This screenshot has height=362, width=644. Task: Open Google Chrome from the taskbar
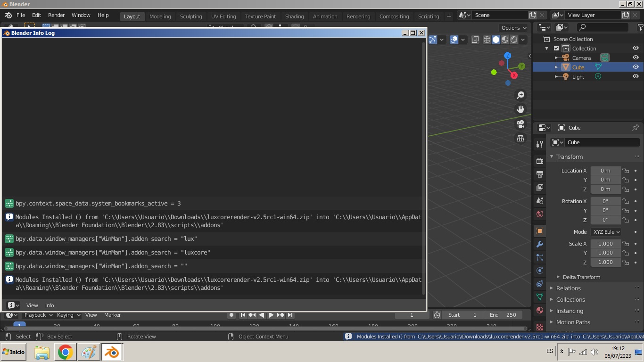pos(65,352)
